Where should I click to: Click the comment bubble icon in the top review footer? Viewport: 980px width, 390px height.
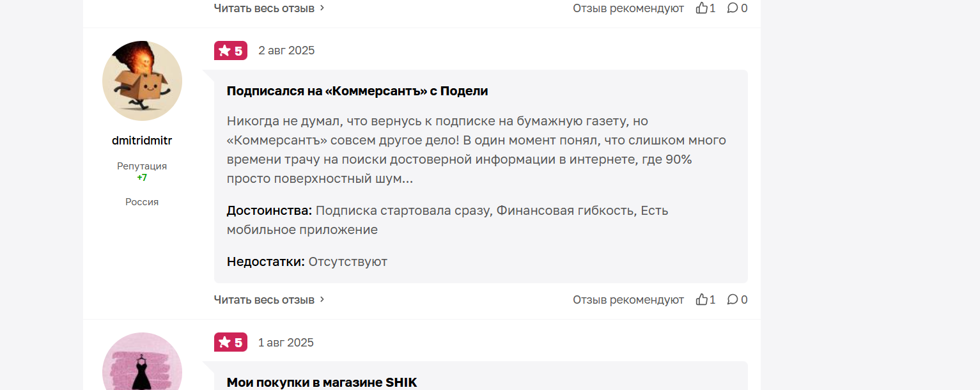point(733,8)
